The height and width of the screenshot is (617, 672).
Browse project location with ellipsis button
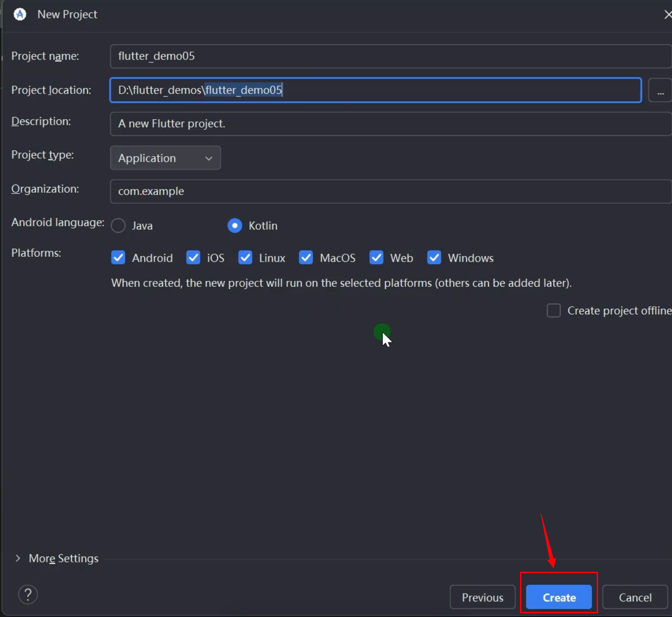click(660, 90)
